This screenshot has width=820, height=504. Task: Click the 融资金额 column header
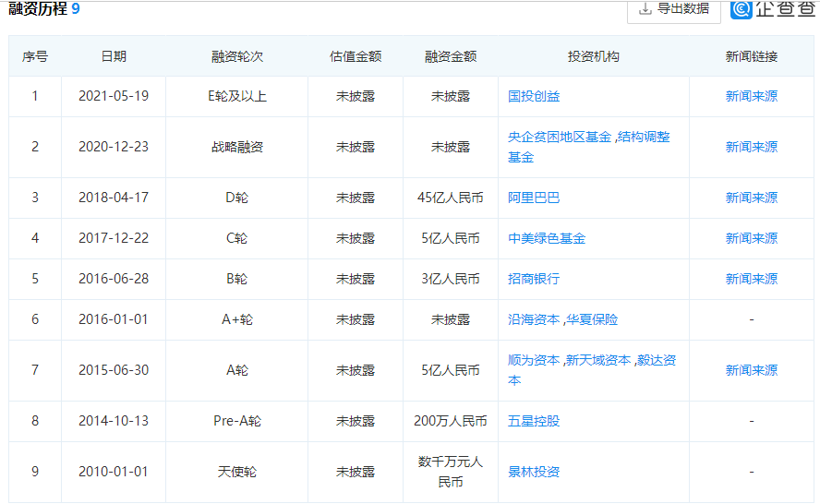(x=451, y=56)
